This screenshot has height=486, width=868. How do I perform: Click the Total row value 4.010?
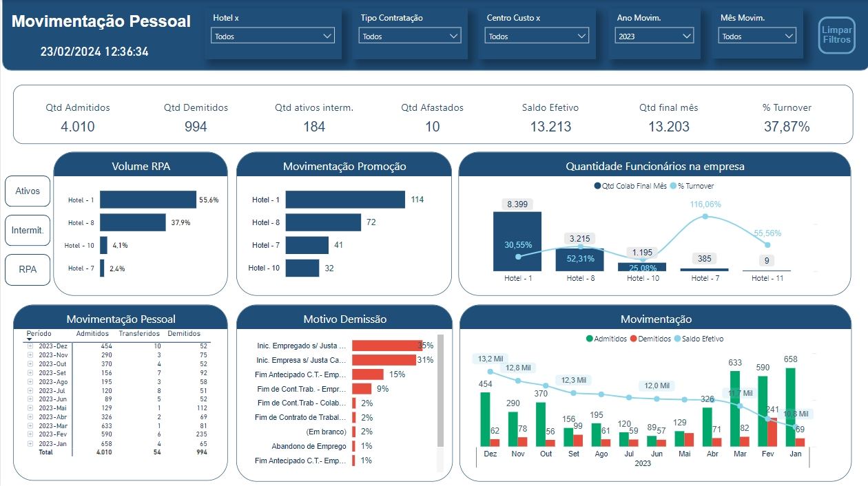point(103,452)
